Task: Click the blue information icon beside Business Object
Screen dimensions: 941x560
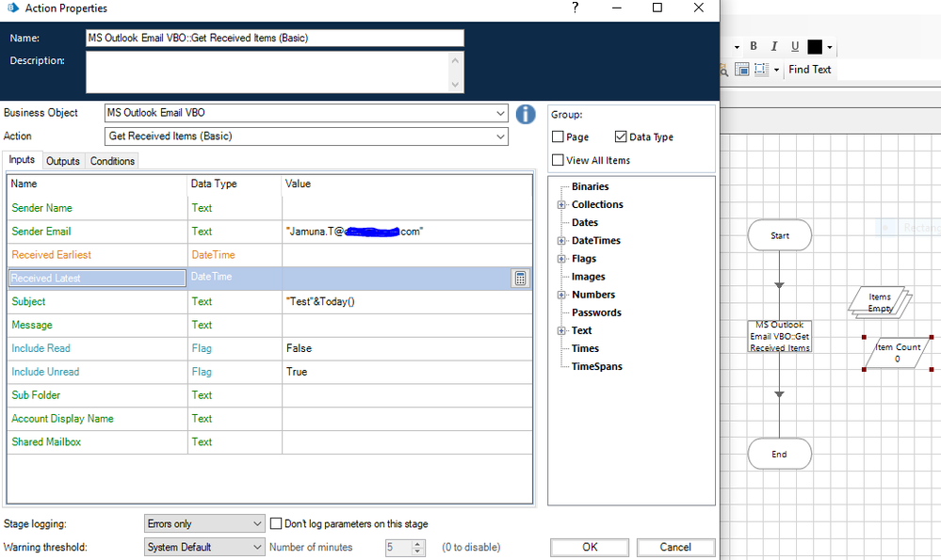Action: pos(526,114)
